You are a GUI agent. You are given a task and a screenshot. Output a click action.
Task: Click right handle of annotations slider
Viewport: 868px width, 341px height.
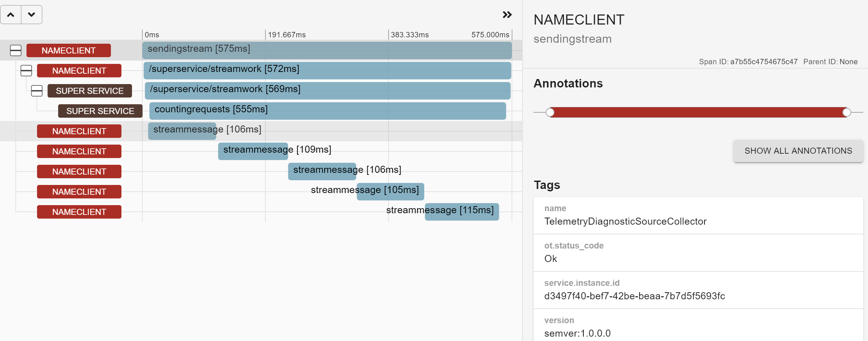tap(846, 112)
